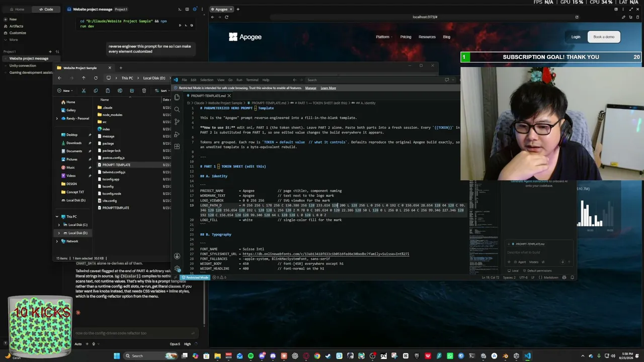This screenshot has width=644, height=362.
Task: Open Downloads in Explorer navigation pane
Action: (x=73, y=143)
